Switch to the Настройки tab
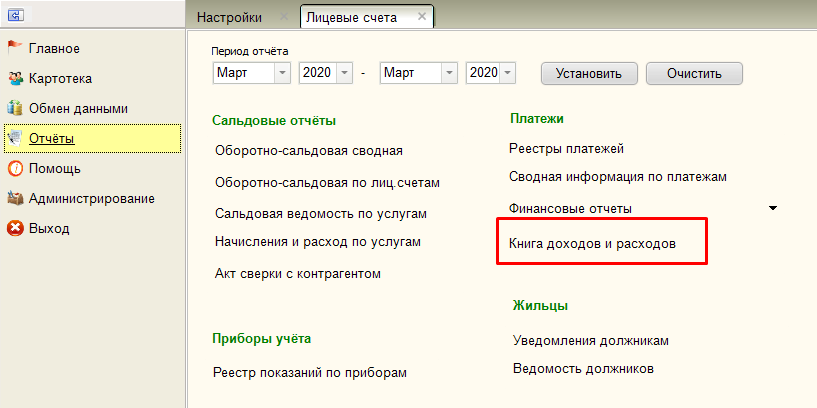This screenshot has height=408, width=817. click(x=229, y=17)
